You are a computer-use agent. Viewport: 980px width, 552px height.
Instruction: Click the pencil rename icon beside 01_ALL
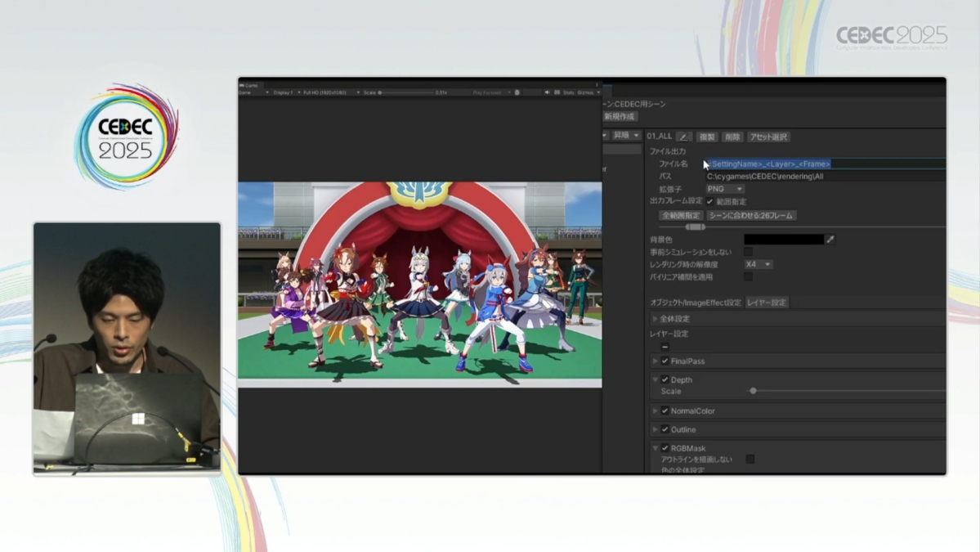(x=684, y=137)
